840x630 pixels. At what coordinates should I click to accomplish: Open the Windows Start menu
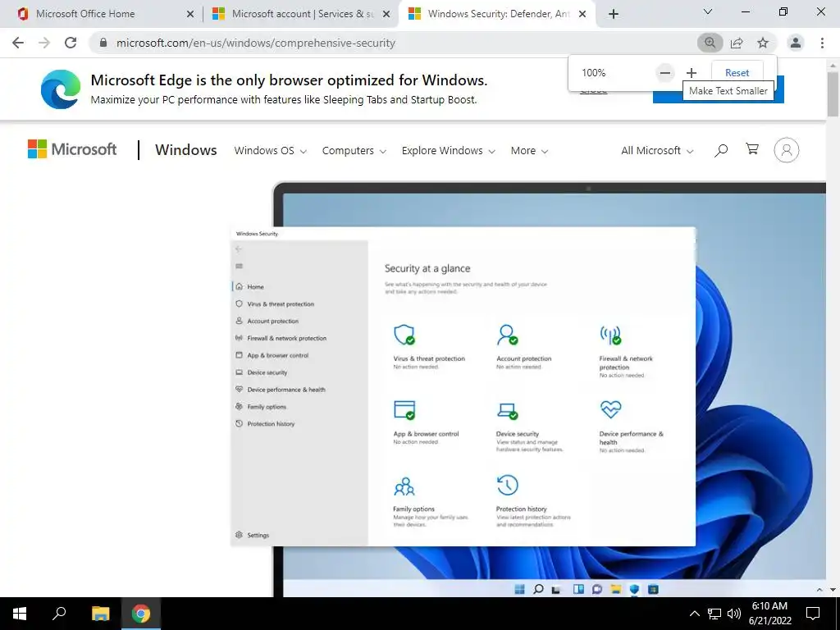coord(20,614)
